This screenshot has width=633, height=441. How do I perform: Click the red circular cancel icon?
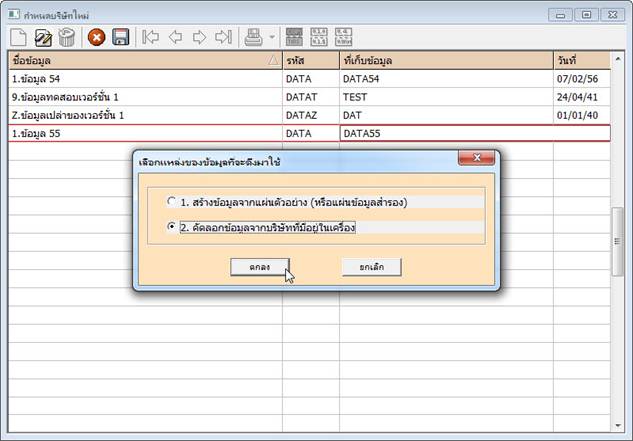(97, 37)
